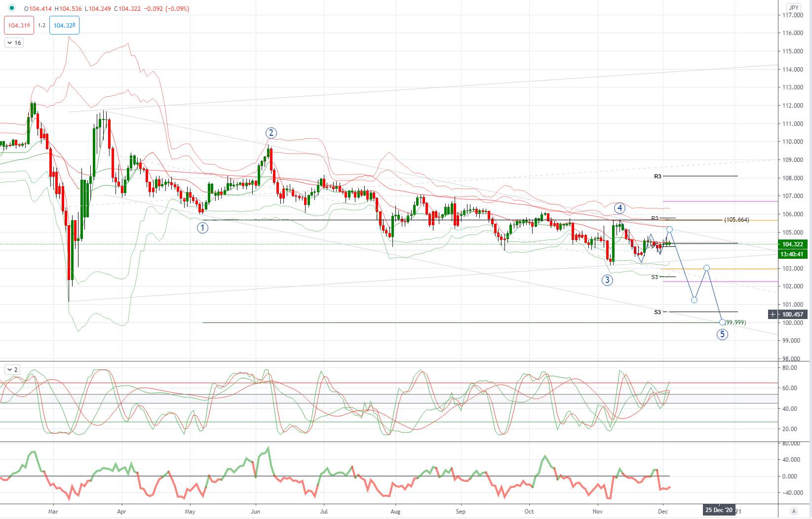Viewport: 812px width, 519px height.
Task: Click the Apr label on the time axis
Action: 121,511
